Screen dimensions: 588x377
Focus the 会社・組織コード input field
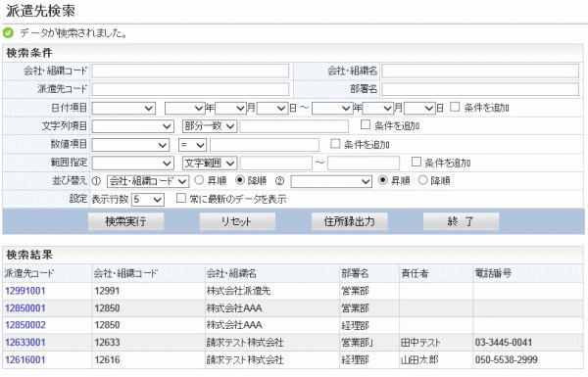(190, 71)
